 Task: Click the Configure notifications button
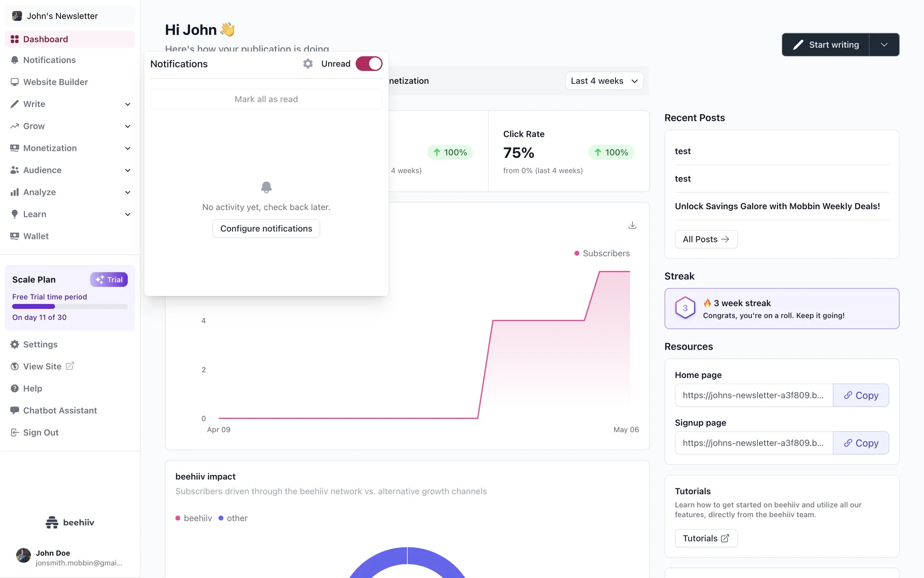266,229
